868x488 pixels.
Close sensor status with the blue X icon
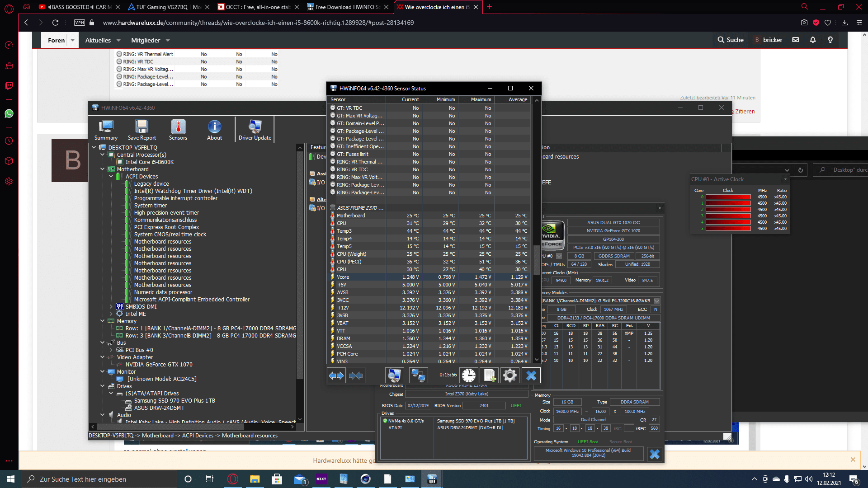[x=531, y=375]
